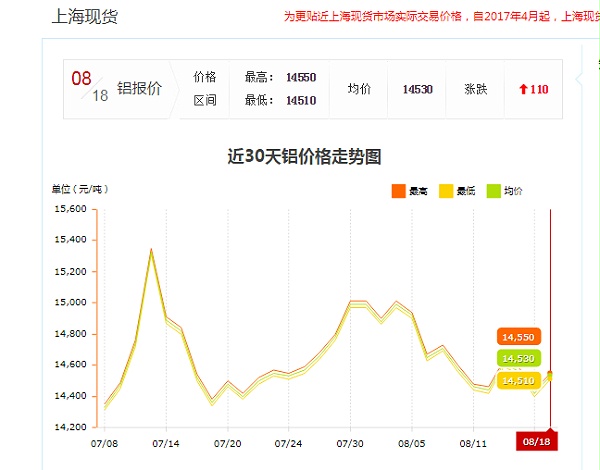Click the orange 14,550 tooltip label
The image size is (600, 470).
[518, 337]
